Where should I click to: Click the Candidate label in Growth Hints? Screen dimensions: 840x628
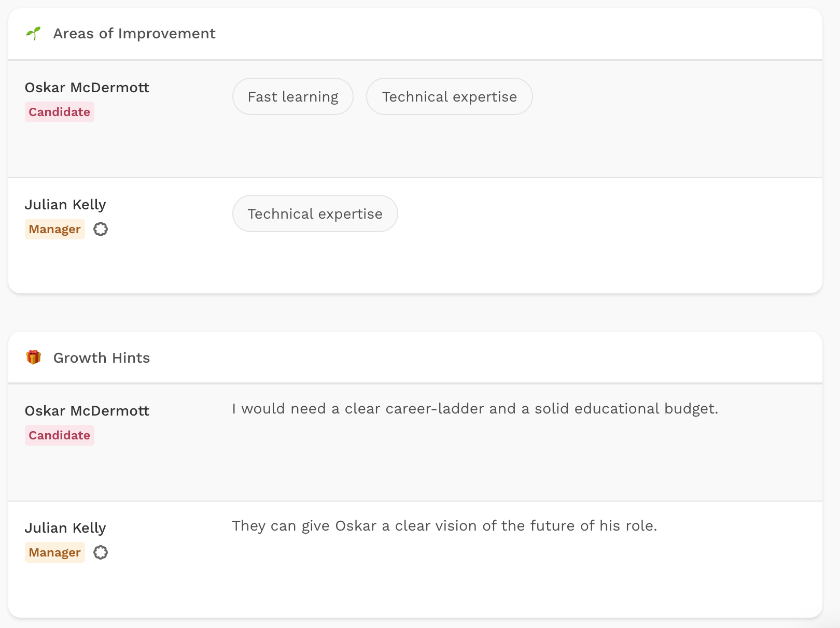pyautogui.click(x=60, y=435)
